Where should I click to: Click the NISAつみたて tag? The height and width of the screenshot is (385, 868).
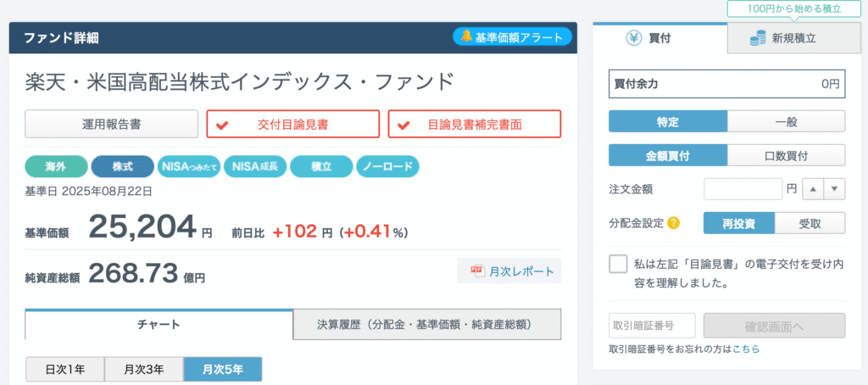(189, 166)
